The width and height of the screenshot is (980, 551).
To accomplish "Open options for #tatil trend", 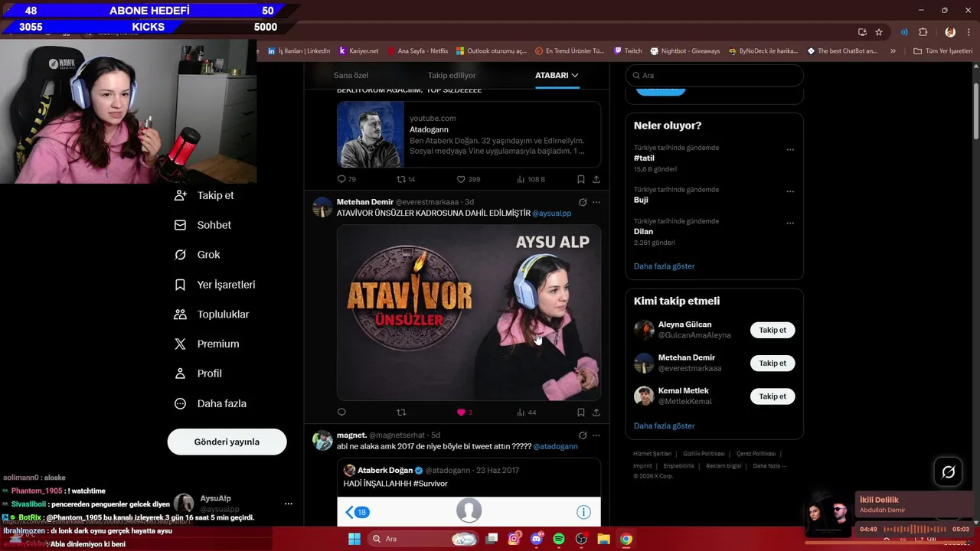I will (790, 150).
